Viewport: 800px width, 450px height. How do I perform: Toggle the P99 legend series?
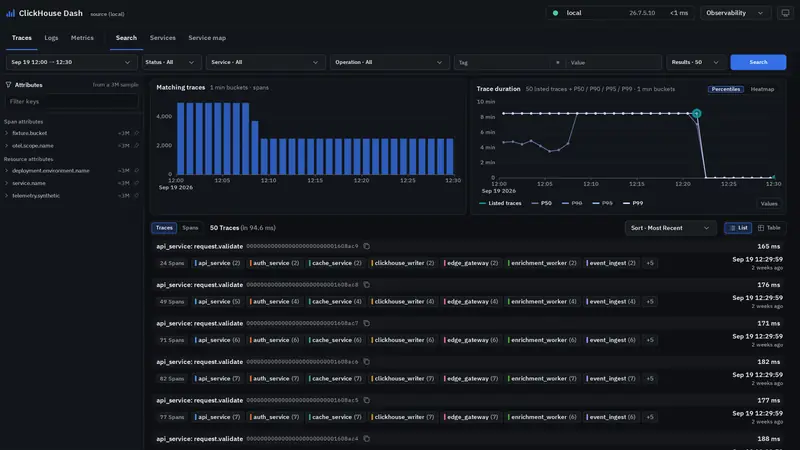pyautogui.click(x=633, y=203)
